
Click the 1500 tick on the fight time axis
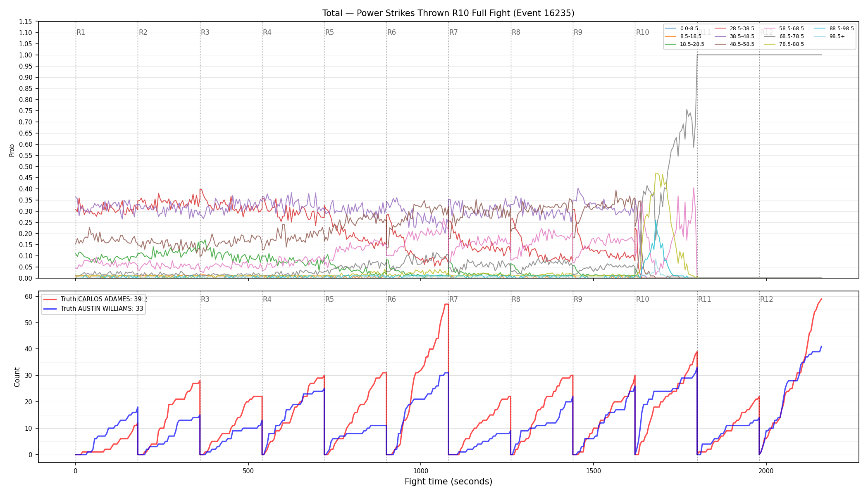(x=594, y=471)
